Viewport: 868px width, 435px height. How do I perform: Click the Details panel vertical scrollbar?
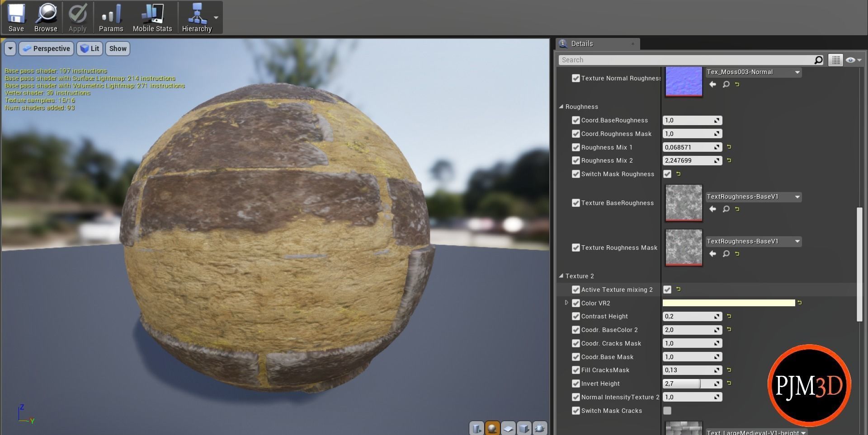tap(859, 264)
